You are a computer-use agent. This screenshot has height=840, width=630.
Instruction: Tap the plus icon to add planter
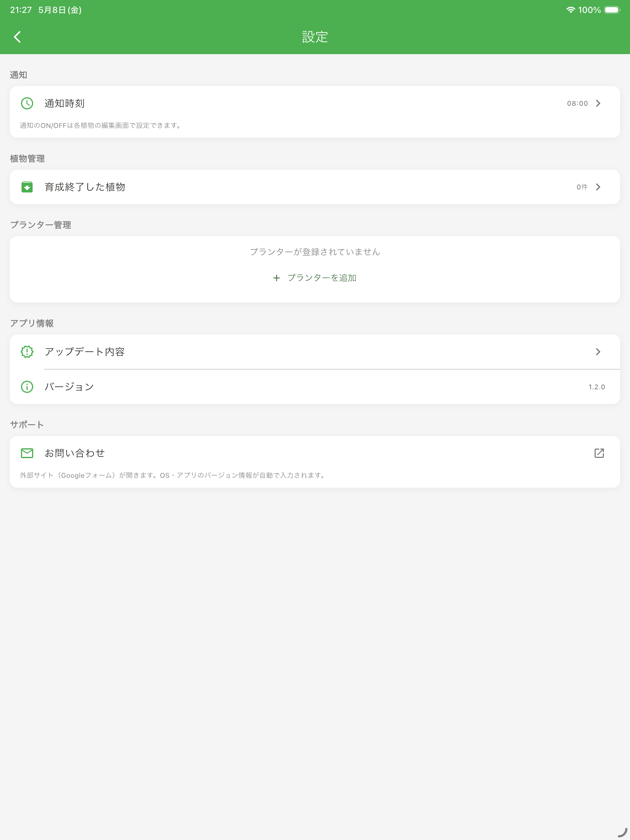click(x=277, y=278)
